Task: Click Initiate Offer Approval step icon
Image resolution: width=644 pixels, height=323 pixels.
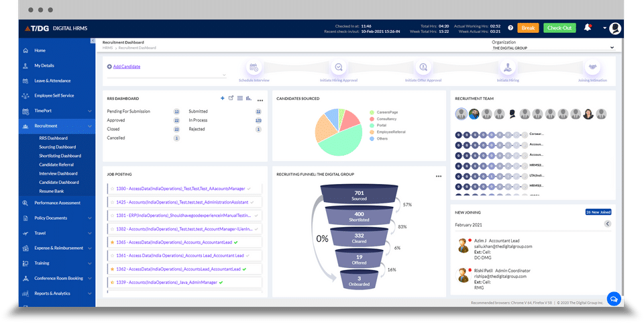Action: pyautogui.click(x=423, y=67)
